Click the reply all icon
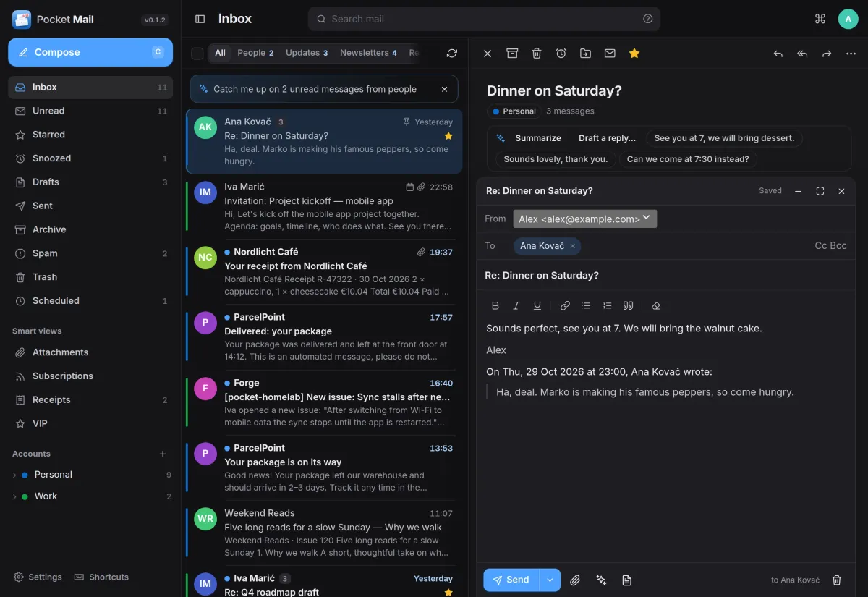Screen dimensions: 868x597 802,53
